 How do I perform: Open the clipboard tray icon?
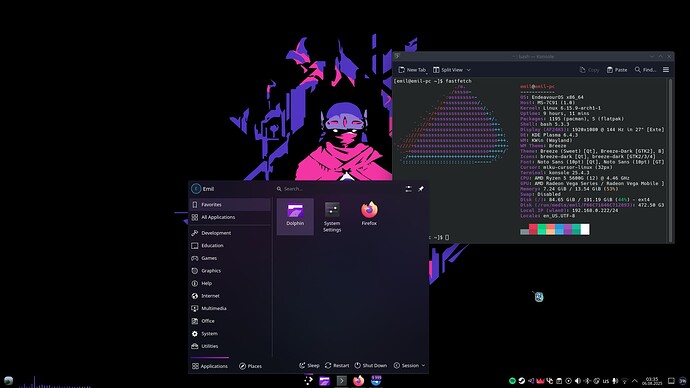[559, 381]
